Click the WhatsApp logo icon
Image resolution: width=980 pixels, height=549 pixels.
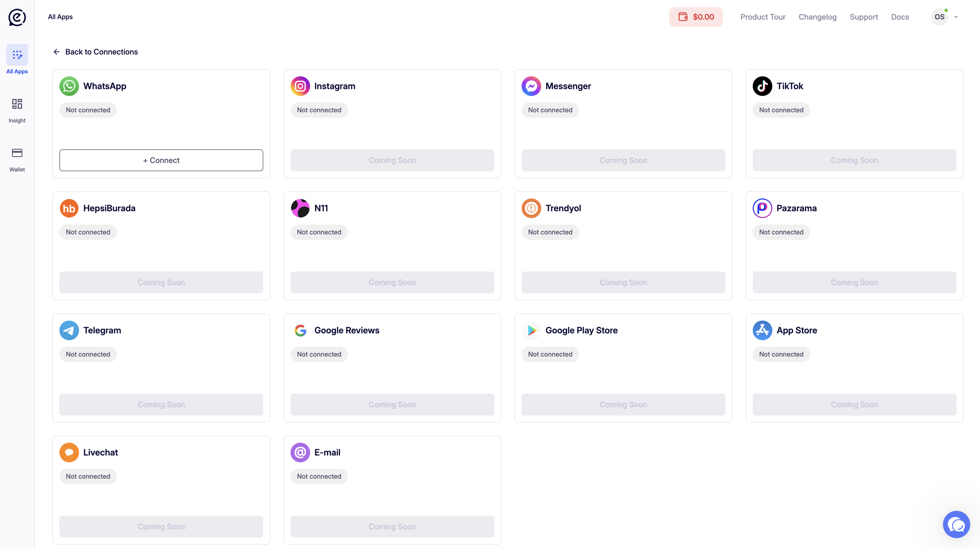[69, 86]
